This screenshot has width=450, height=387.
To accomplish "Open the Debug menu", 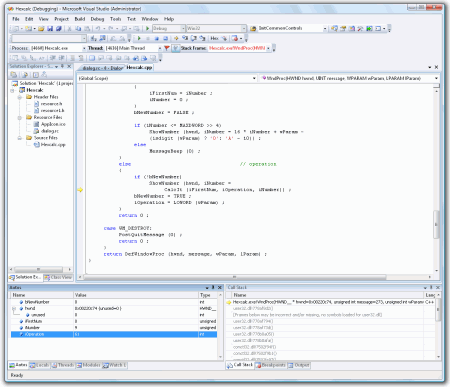I will [x=97, y=19].
